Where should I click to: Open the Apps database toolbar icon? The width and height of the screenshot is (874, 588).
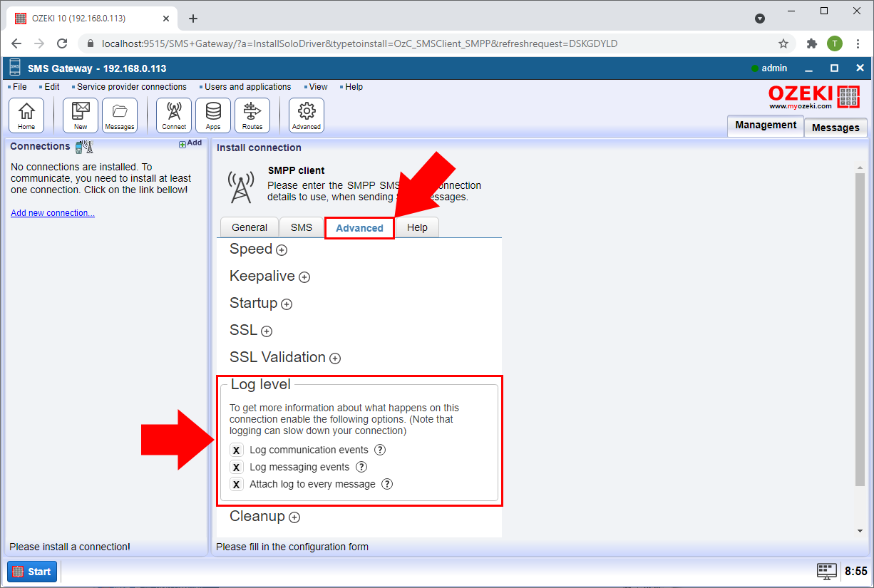click(x=213, y=115)
